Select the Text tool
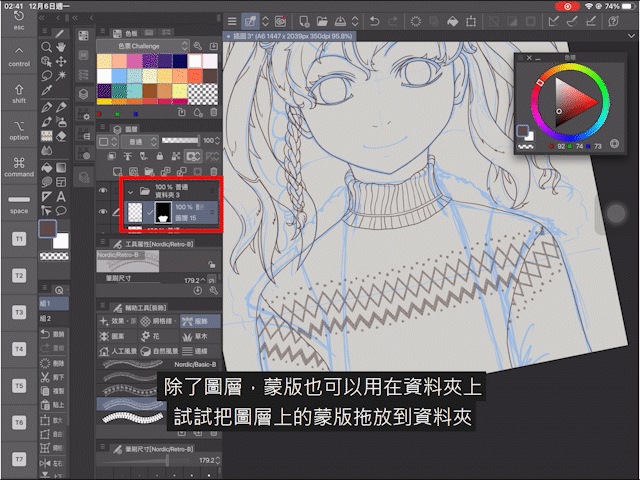This screenshot has height=480, width=640. 61,197
